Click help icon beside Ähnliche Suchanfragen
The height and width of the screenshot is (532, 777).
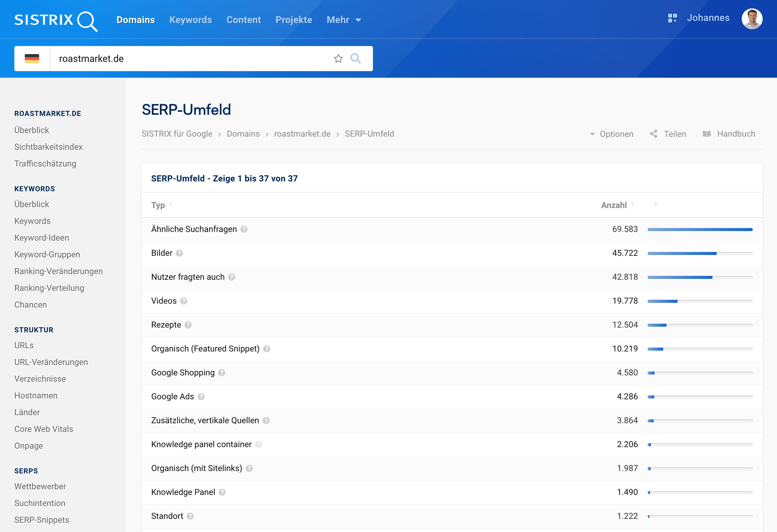pyautogui.click(x=244, y=229)
